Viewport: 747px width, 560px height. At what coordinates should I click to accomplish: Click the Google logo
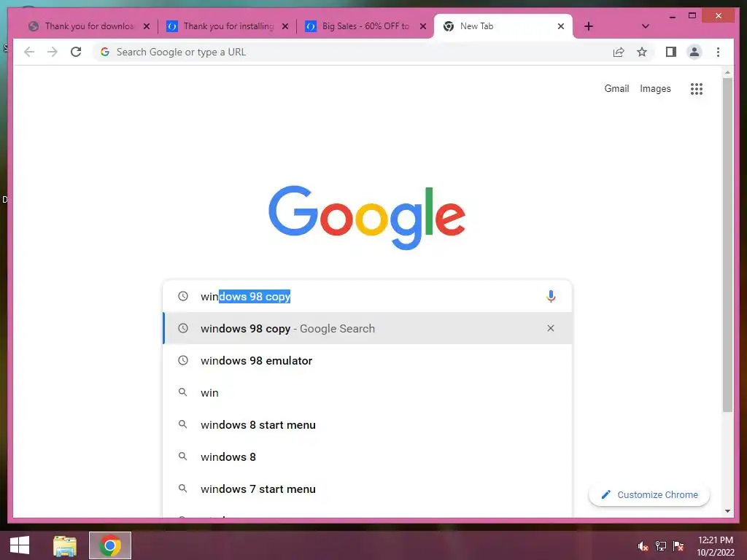pos(367,217)
